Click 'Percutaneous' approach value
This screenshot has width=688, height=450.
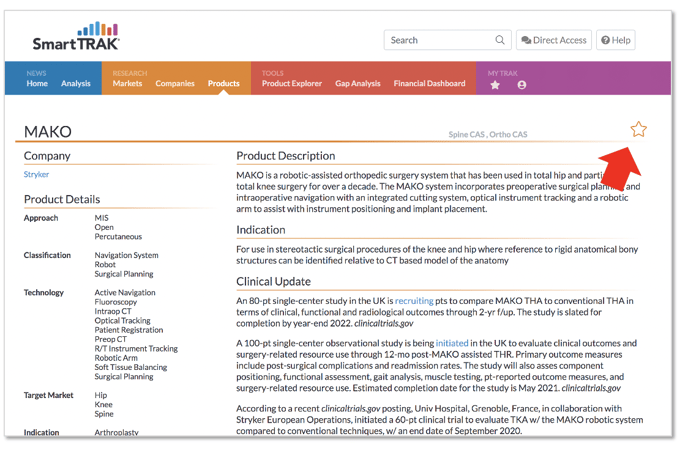click(x=118, y=236)
